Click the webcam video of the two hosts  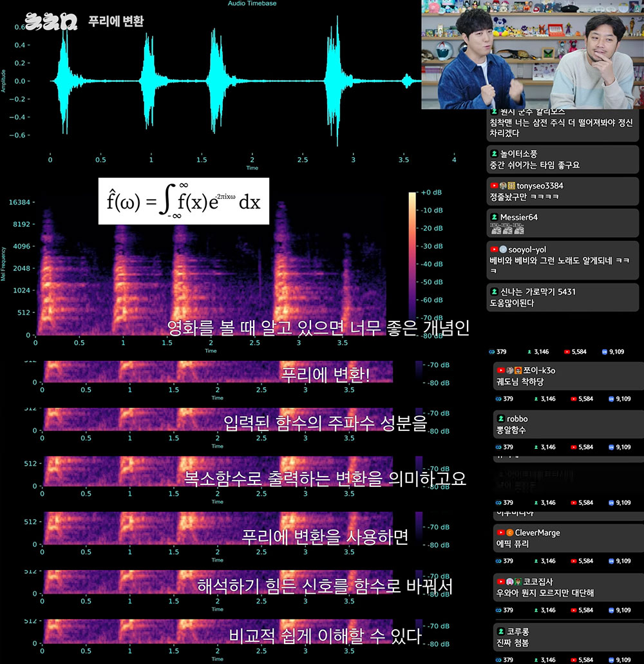(x=532, y=55)
